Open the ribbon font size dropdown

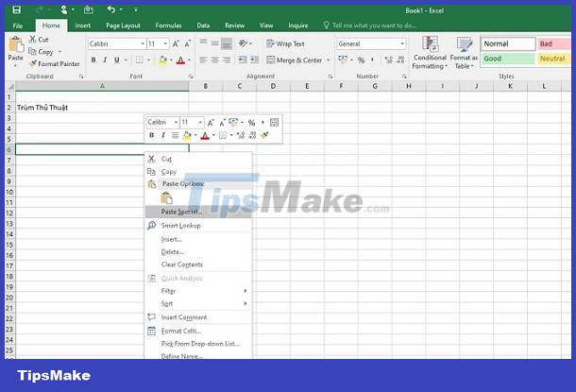coord(165,44)
